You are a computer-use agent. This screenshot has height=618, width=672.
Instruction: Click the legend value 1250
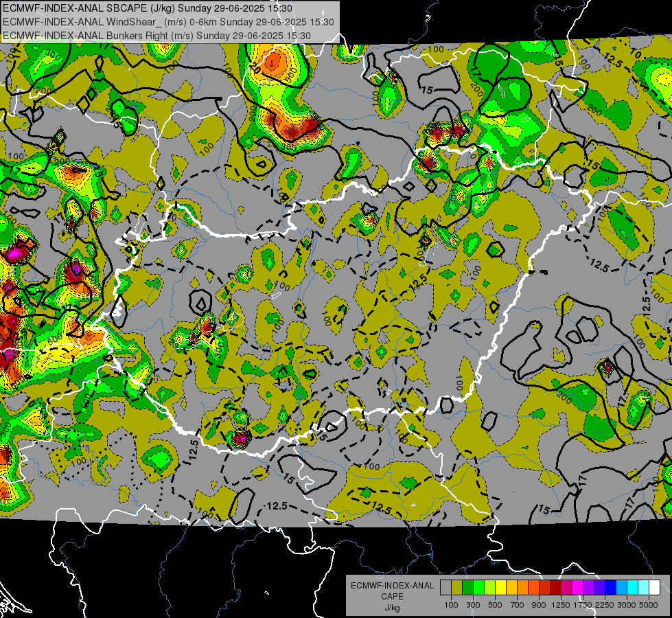click(561, 605)
